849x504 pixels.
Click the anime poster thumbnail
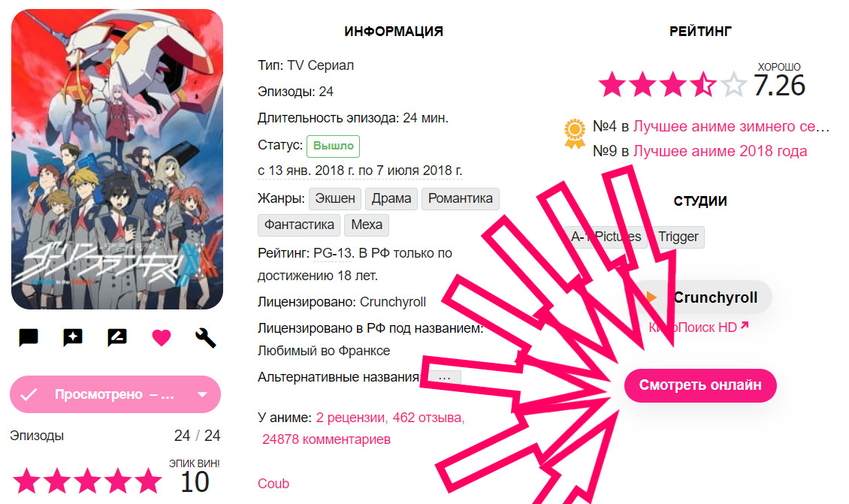click(x=117, y=159)
